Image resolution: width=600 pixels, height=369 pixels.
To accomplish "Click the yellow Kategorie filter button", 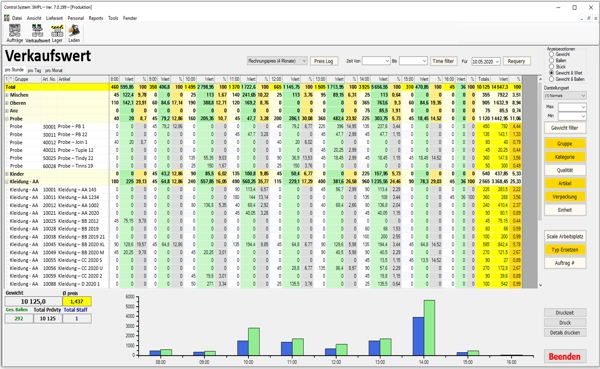I will pyautogui.click(x=565, y=157).
